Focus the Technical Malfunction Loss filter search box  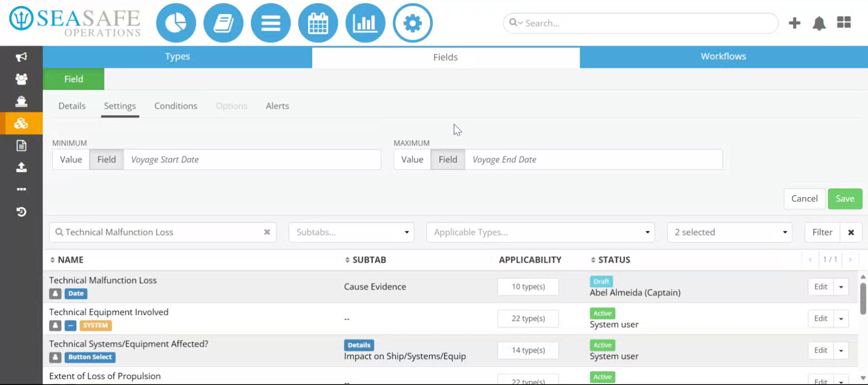click(x=163, y=232)
